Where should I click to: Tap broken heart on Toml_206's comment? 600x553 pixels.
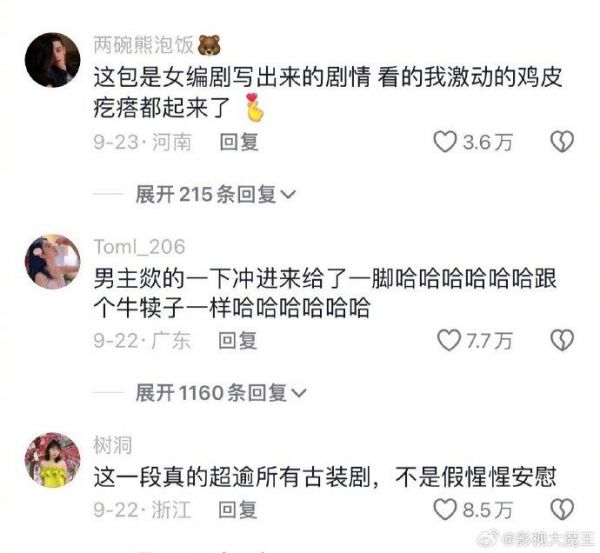[x=562, y=340]
